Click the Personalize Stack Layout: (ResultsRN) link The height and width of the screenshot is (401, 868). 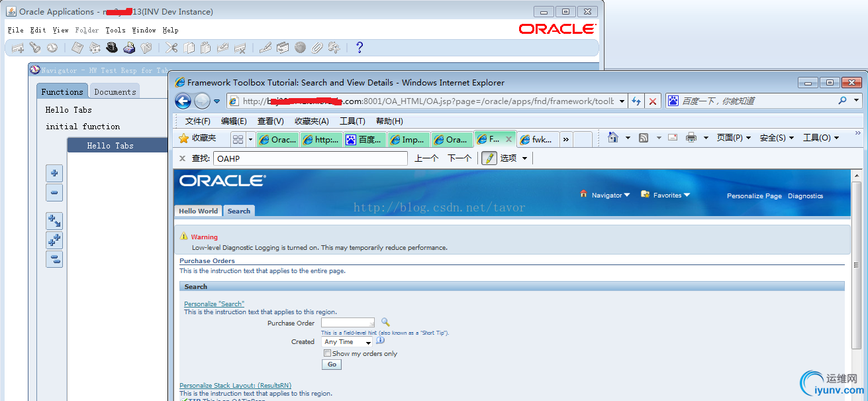click(x=235, y=385)
